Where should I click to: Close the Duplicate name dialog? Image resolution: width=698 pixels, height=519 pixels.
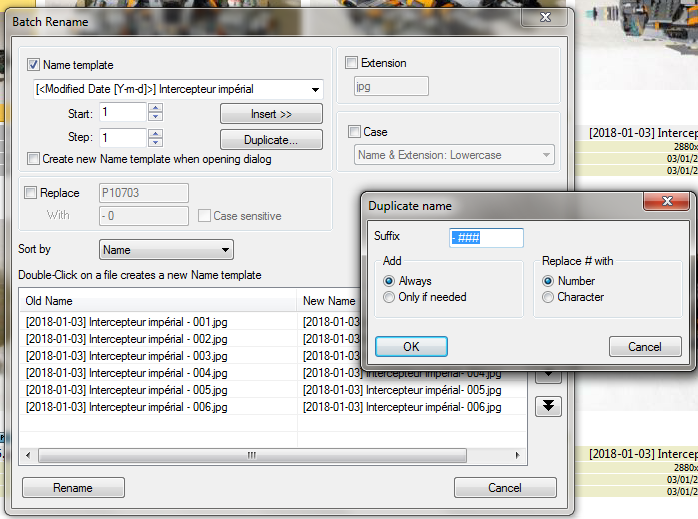(667, 201)
